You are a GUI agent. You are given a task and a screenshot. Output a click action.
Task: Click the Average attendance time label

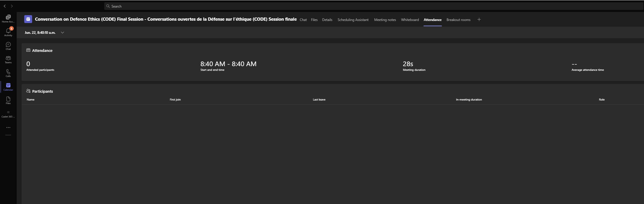pos(588,70)
